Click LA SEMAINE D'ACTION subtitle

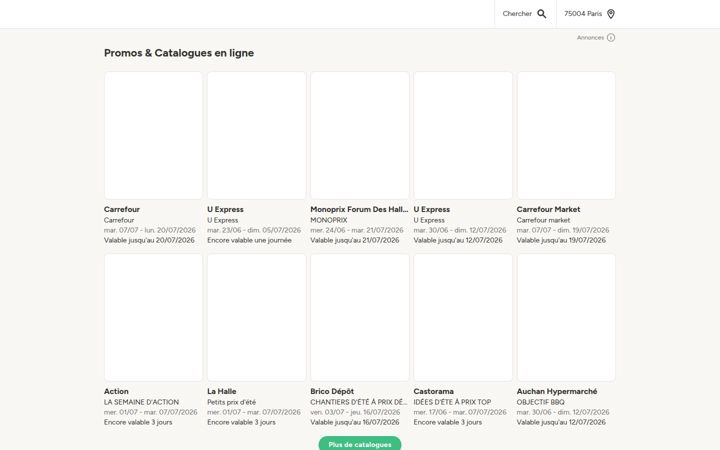[x=141, y=402]
